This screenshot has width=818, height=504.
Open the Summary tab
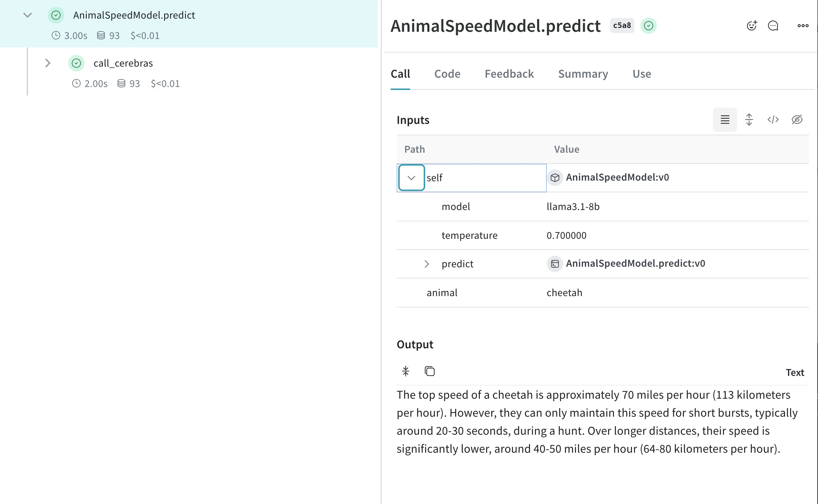point(583,74)
